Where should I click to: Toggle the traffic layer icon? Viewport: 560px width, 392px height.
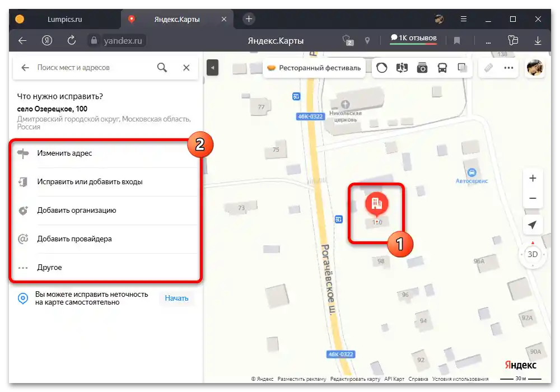tap(382, 67)
